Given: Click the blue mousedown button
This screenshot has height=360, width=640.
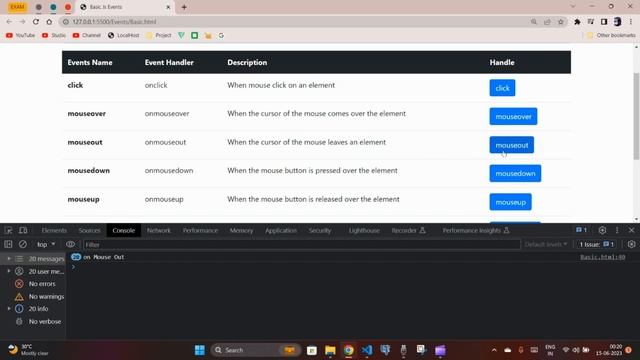Looking at the screenshot, I should (x=515, y=173).
